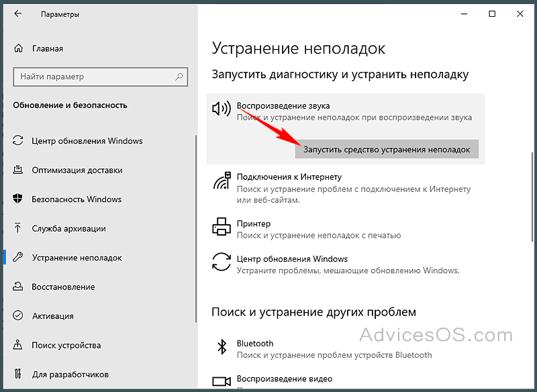Click the Обновление и безопасность heading
The height and width of the screenshot is (392, 537).
(x=70, y=105)
